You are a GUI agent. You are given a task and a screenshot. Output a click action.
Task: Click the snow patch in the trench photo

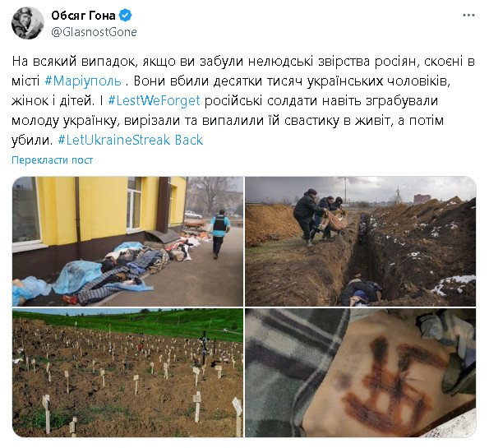[452, 285]
